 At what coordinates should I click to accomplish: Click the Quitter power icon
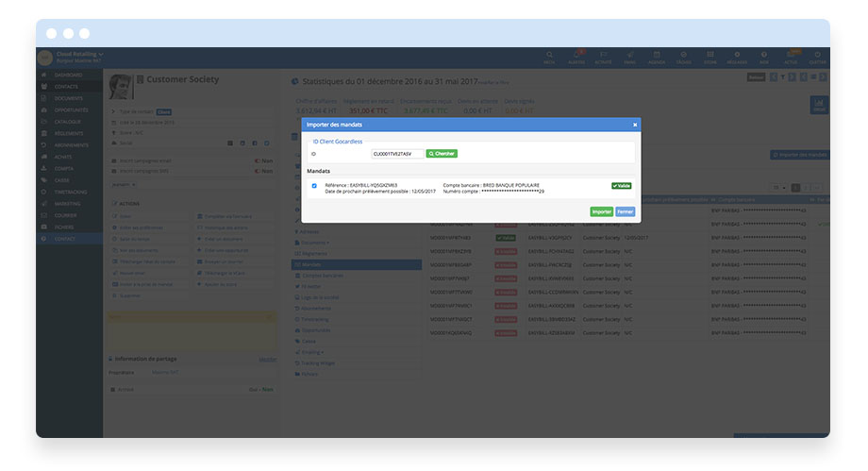coord(818,57)
